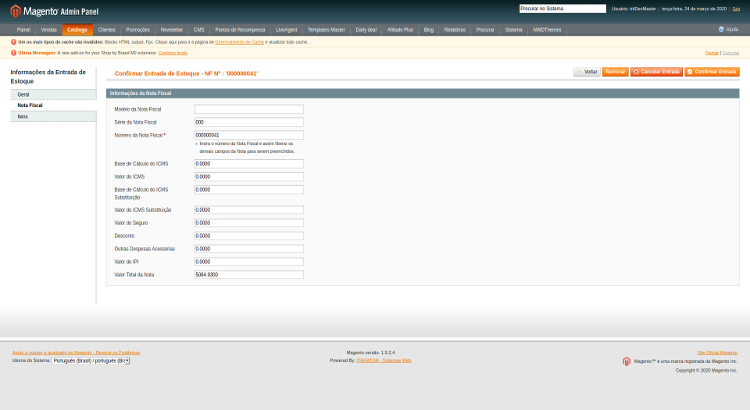Viewport: 750px width, 410px height.
Task: Open the Daily deal menu
Action: 366,30
